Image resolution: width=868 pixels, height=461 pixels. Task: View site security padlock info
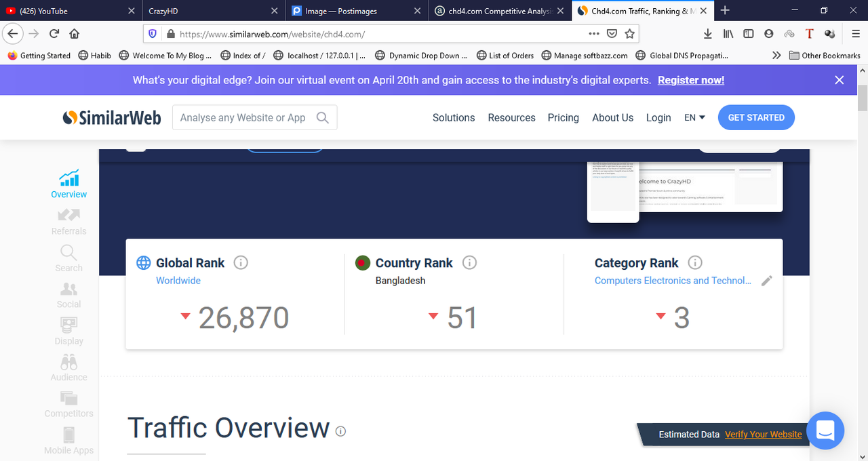coord(170,34)
